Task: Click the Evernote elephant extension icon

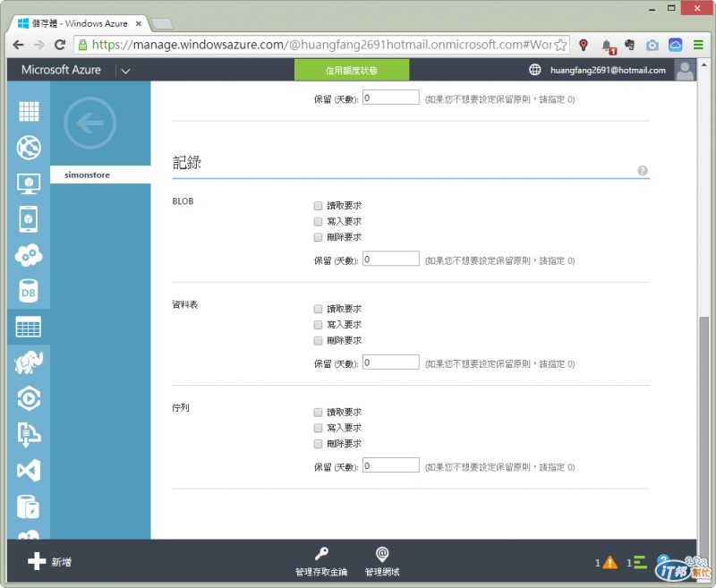Action: coord(630,45)
